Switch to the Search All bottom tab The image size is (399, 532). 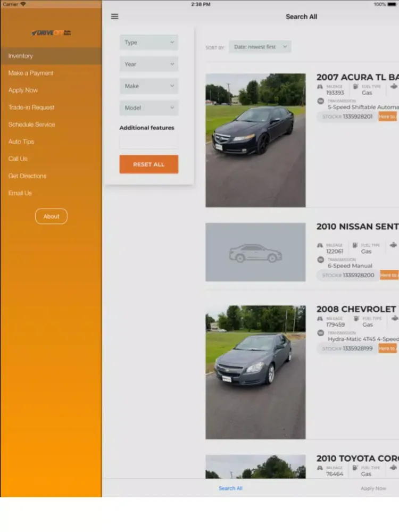pyautogui.click(x=230, y=488)
